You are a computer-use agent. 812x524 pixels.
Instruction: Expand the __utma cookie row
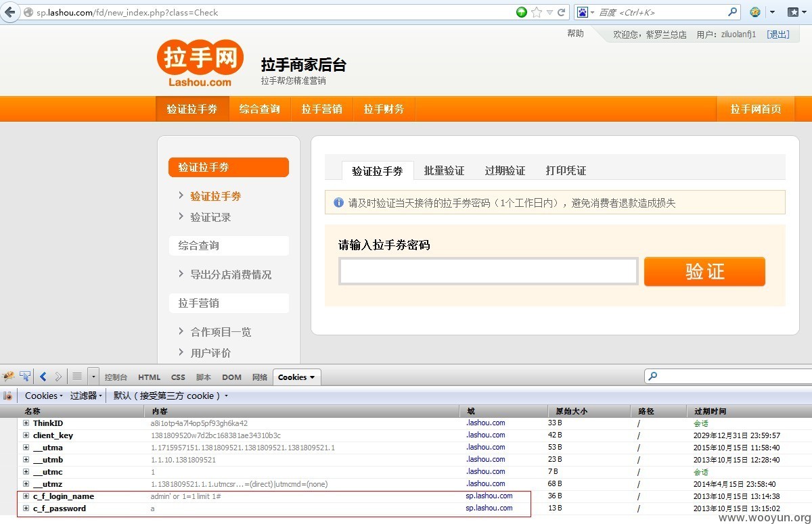pyautogui.click(x=26, y=448)
